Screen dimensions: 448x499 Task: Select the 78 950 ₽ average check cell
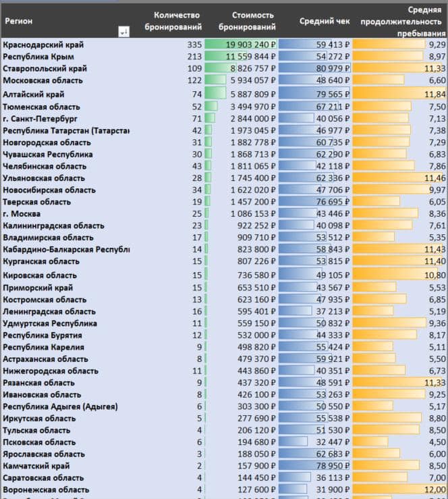(x=314, y=466)
